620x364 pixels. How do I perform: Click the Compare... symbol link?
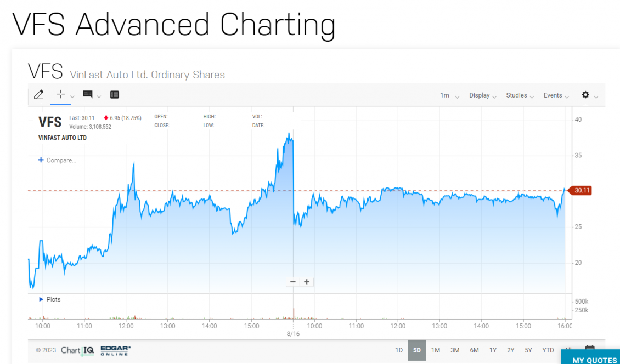click(57, 160)
